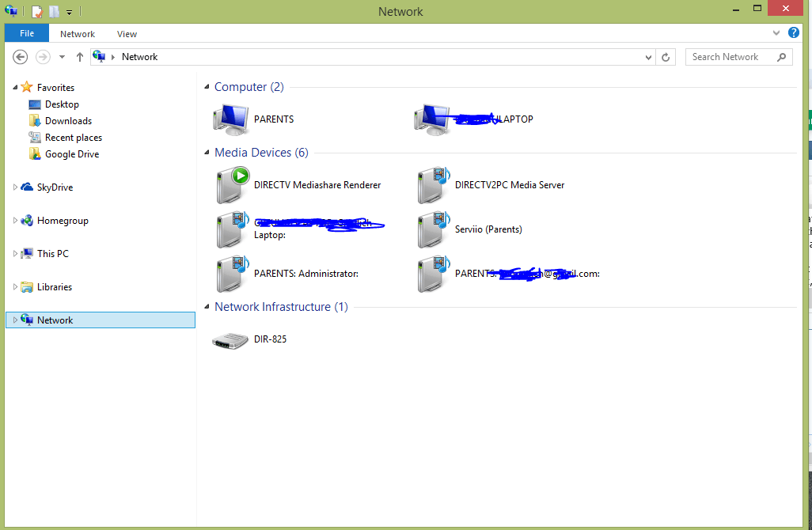Open the Help question mark icon

tap(794, 33)
